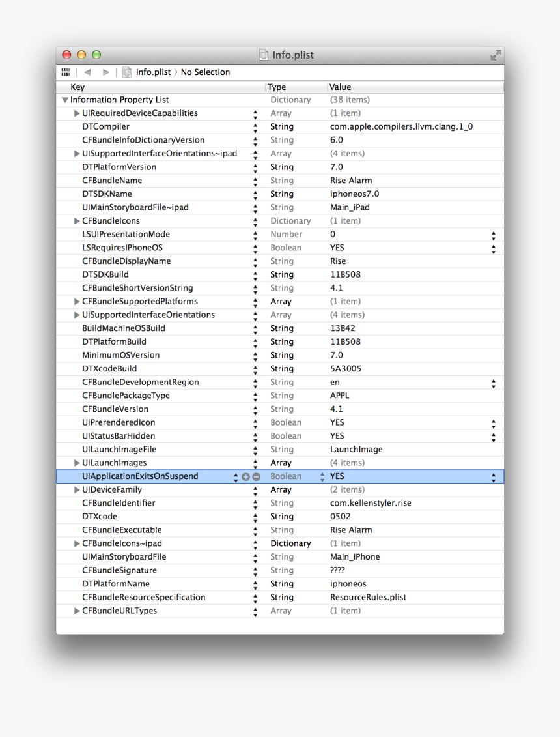
Task: Open the related items grid icon
Action: click(x=66, y=72)
